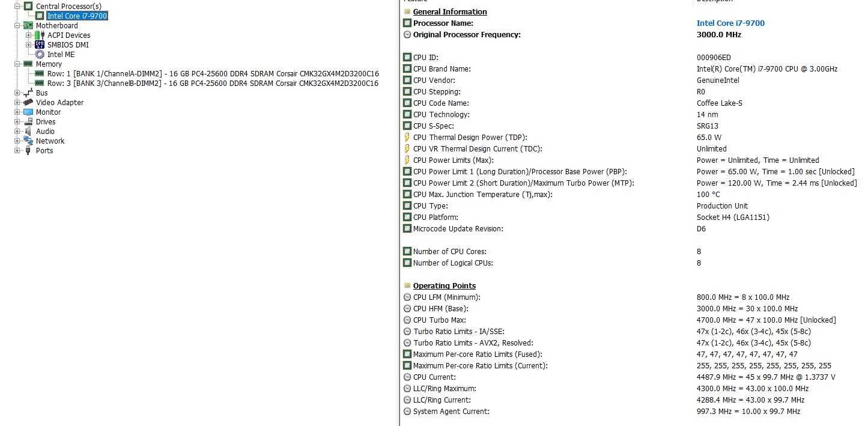Select Turbo Ratio Limits - IA/SSE row

point(634,331)
